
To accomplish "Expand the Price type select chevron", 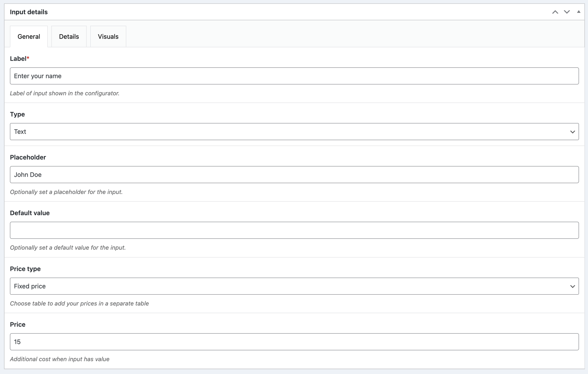I will [x=572, y=286].
